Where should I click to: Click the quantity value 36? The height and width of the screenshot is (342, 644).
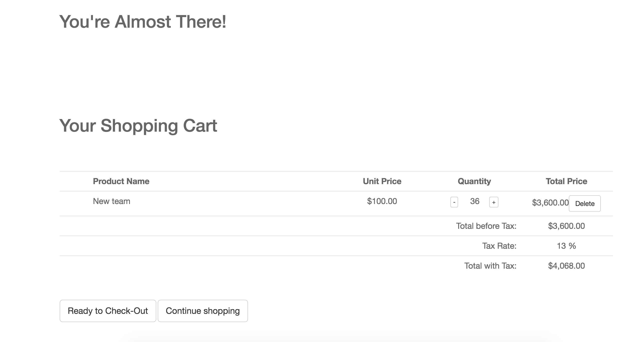coord(474,201)
